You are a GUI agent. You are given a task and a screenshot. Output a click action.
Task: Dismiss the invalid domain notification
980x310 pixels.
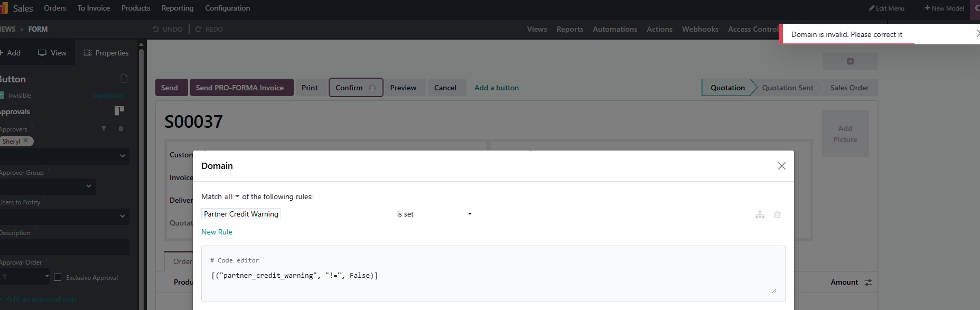pos(977,34)
